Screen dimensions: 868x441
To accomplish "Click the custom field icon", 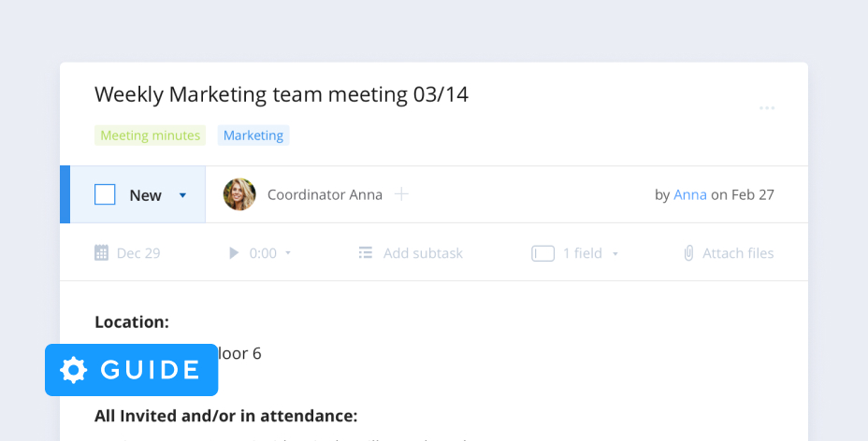I will [x=542, y=253].
